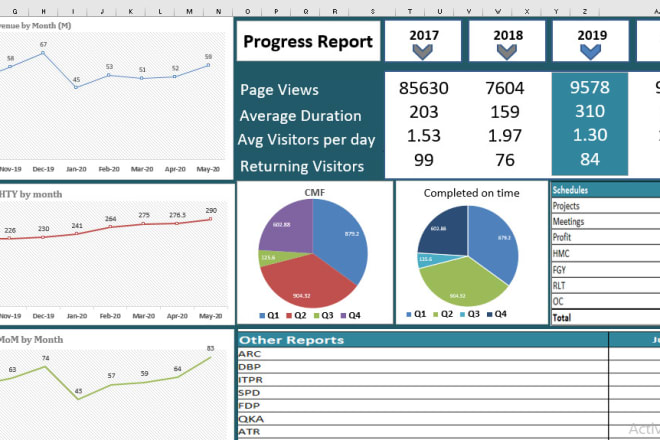This screenshot has height=440, width=660.
Task: Click the 83 point on MoM line chart
Action: [x=210, y=357]
